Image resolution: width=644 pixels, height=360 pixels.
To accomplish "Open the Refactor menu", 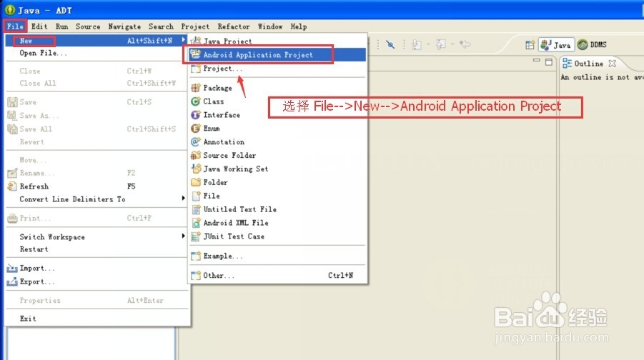I will click(x=234, y=26).
